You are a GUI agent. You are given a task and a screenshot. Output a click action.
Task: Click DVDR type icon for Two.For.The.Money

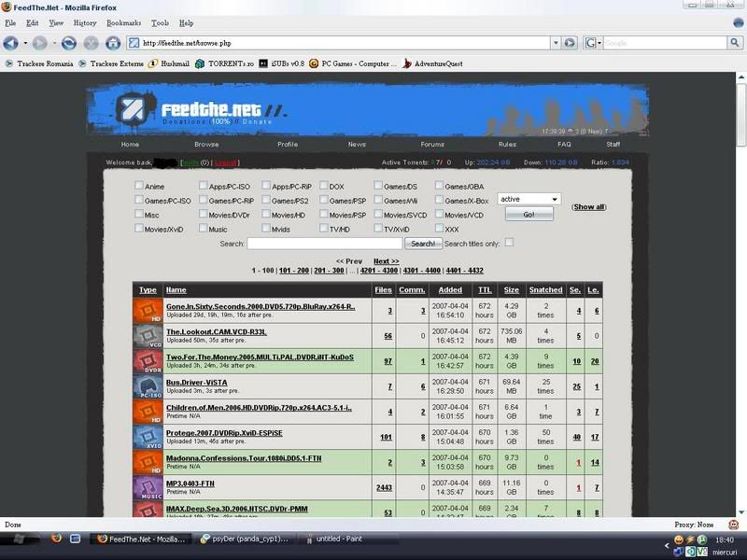tap(148, 361)
